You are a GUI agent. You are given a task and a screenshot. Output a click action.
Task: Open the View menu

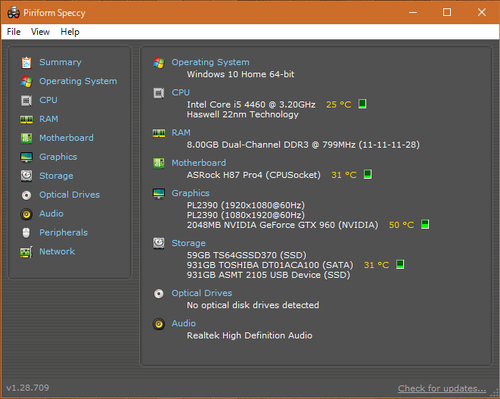(x=40, y=32)
